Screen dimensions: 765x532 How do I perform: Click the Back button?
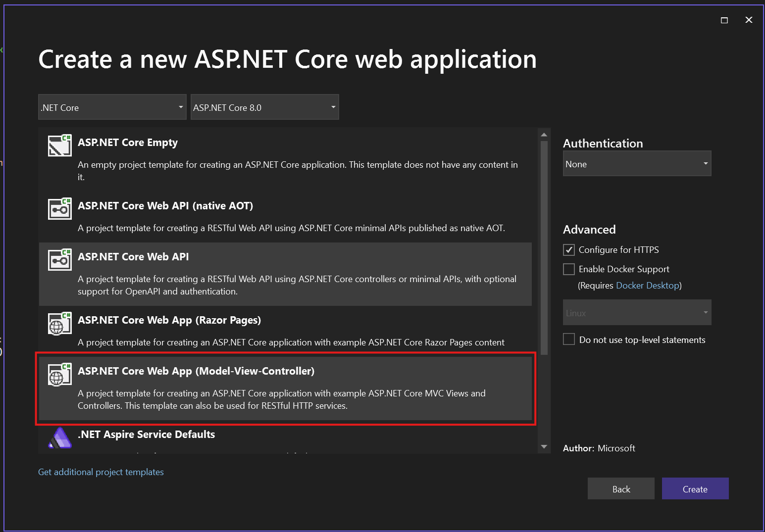[621, 489]
